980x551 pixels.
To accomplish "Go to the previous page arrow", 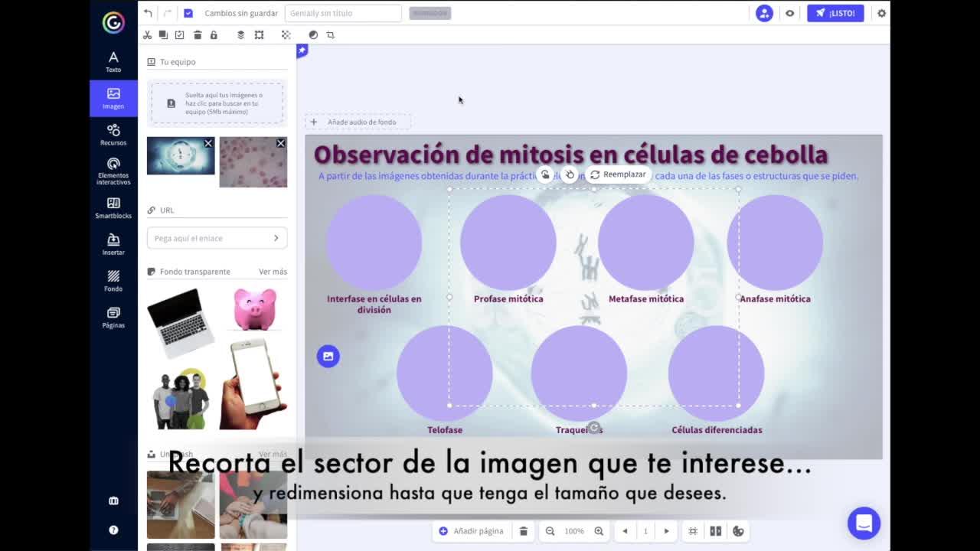I will coord(625,531).
